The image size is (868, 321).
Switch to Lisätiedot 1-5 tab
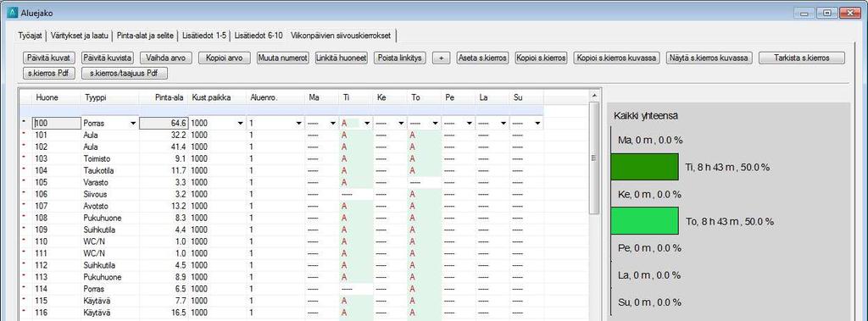[203, 36]
